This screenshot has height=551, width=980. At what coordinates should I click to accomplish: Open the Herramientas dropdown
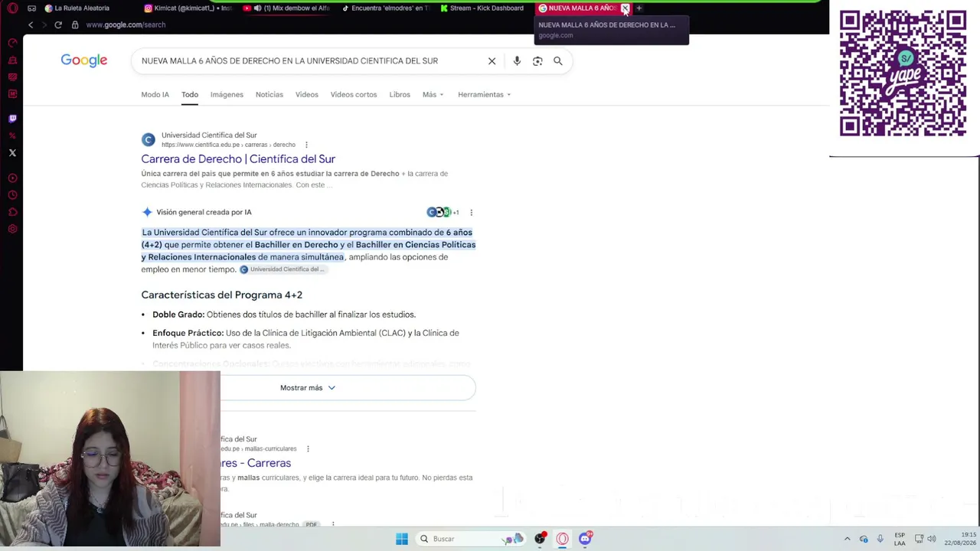[x=484, y=95]
